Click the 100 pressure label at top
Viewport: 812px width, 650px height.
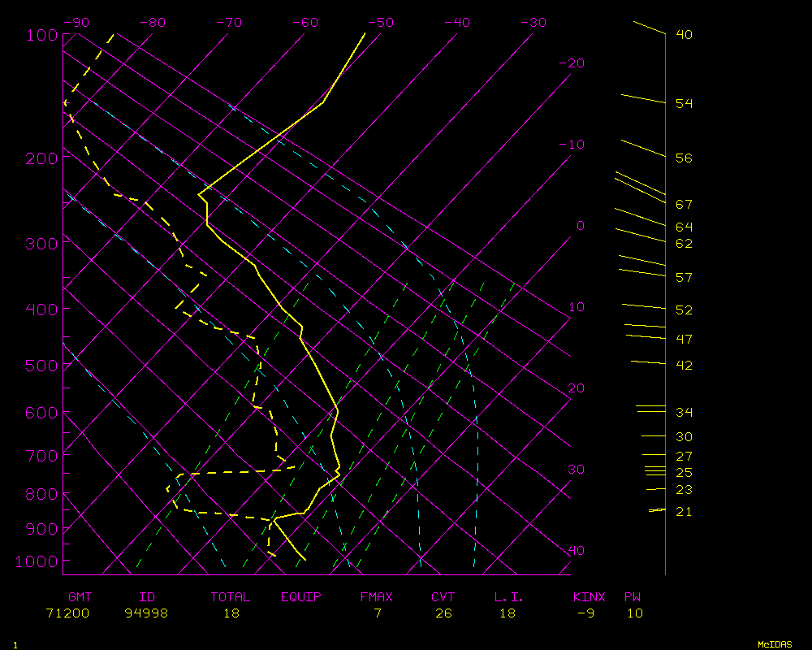41,35
